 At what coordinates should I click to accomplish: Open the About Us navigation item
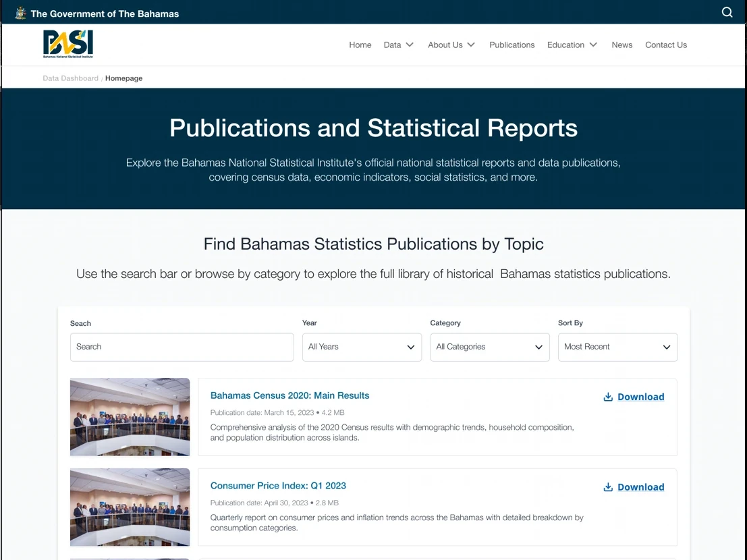click(445, 45)
